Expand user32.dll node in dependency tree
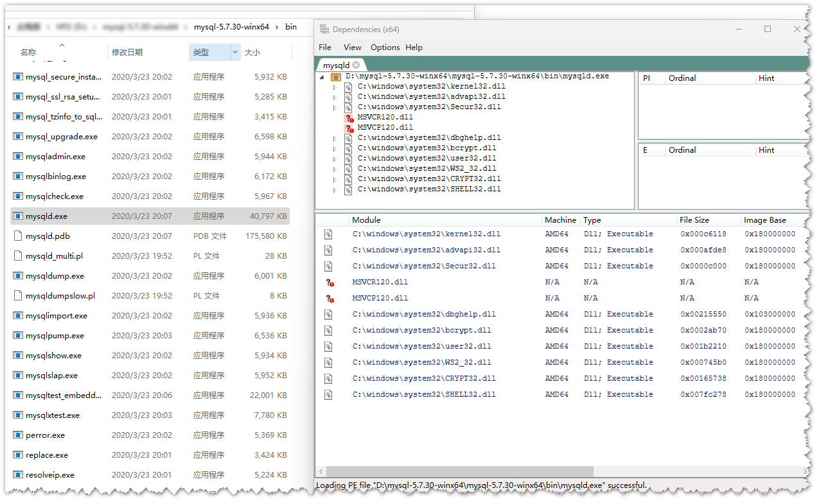Image resolution: width=821 pixels, height=504 pixels. 335,159
